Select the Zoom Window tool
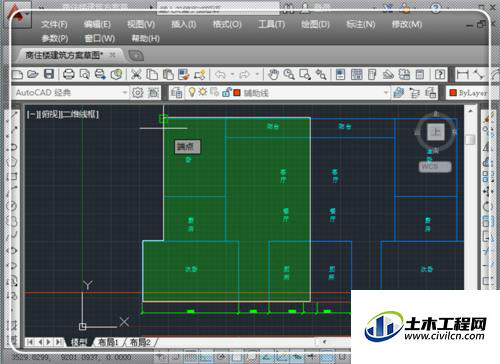 (x=305, y=74)
